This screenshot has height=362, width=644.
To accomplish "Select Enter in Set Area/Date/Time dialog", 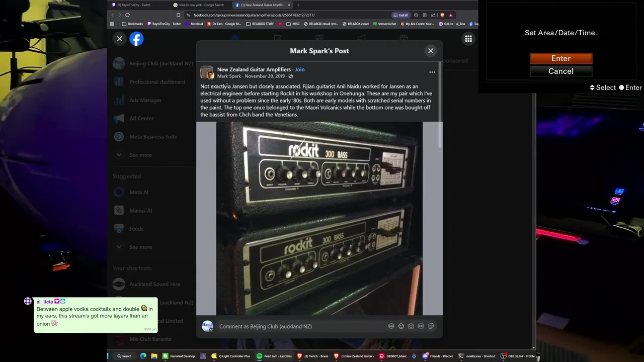I will pyautogui.click(x=561, y=58).
